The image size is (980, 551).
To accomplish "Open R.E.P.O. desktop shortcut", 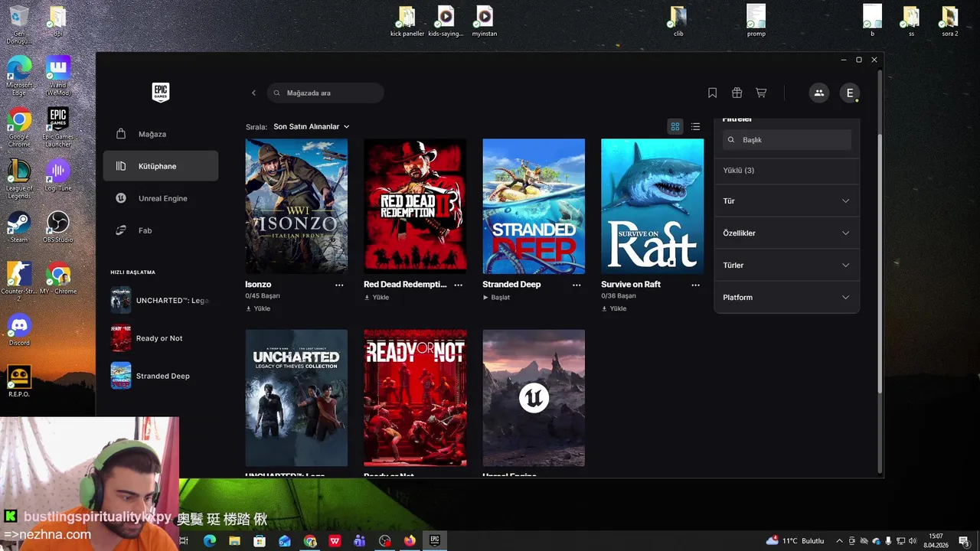I will 19,380.
